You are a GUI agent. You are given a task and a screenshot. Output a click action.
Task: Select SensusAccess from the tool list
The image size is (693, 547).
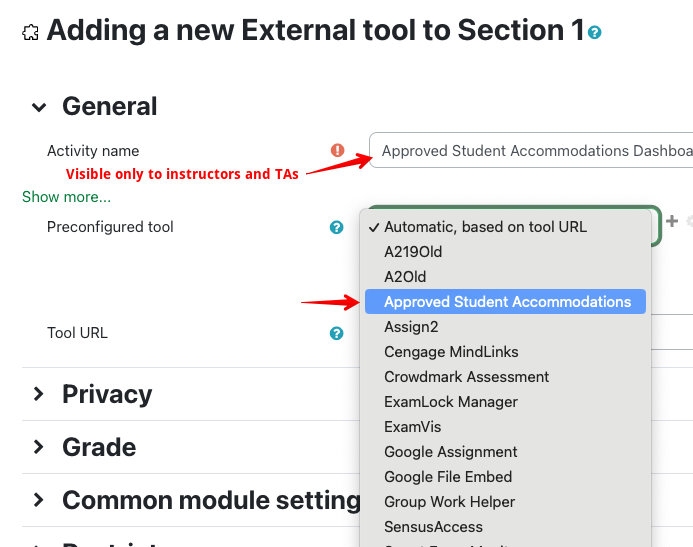pyautogui.click(x=433, y=527)
